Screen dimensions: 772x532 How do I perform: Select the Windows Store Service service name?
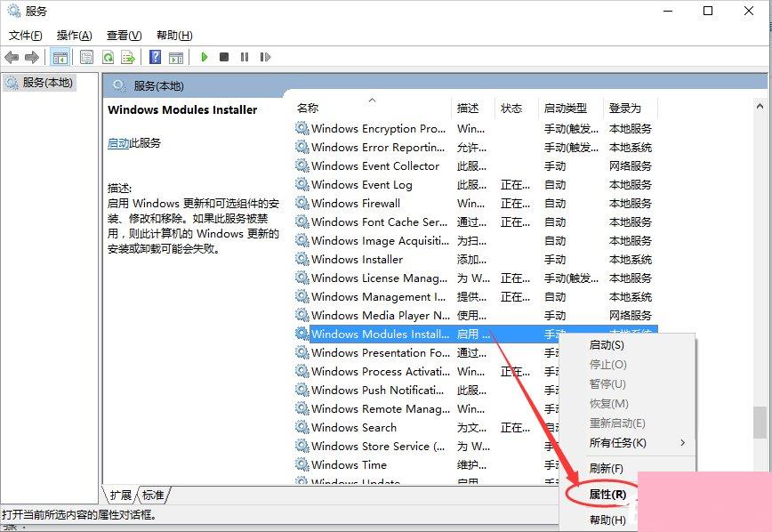coord(378,447)
